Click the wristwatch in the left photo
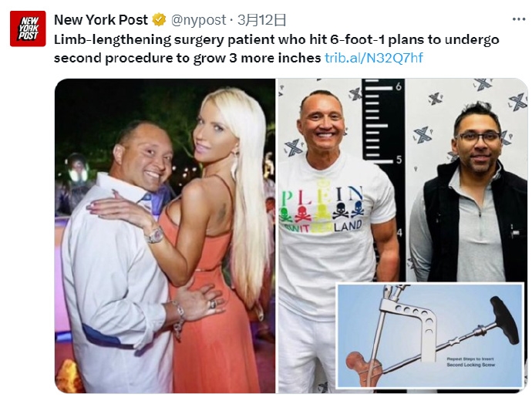 (x=155, y=235)
